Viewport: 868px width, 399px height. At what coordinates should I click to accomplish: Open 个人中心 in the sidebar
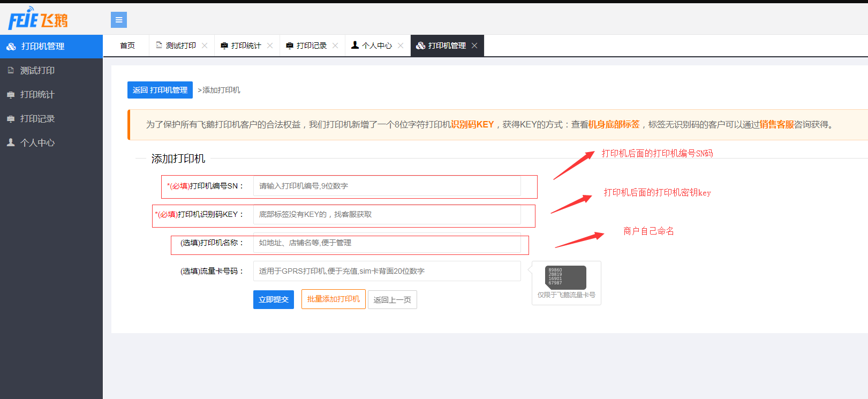click(x=51, y=142)
